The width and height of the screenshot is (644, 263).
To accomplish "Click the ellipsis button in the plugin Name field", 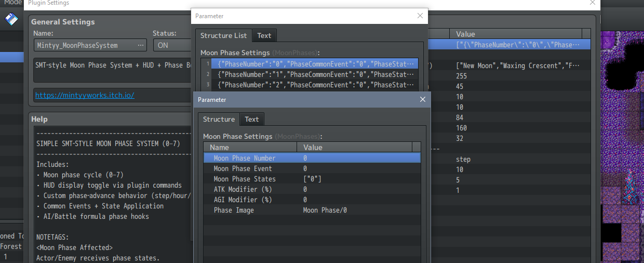I will [141, 45].
